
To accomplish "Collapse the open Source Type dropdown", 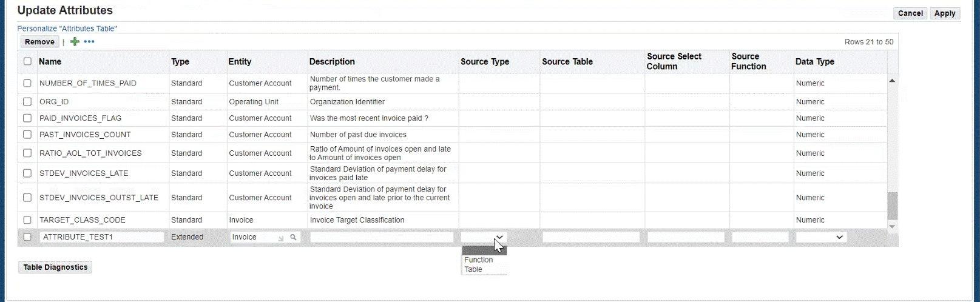I will 499,237.
